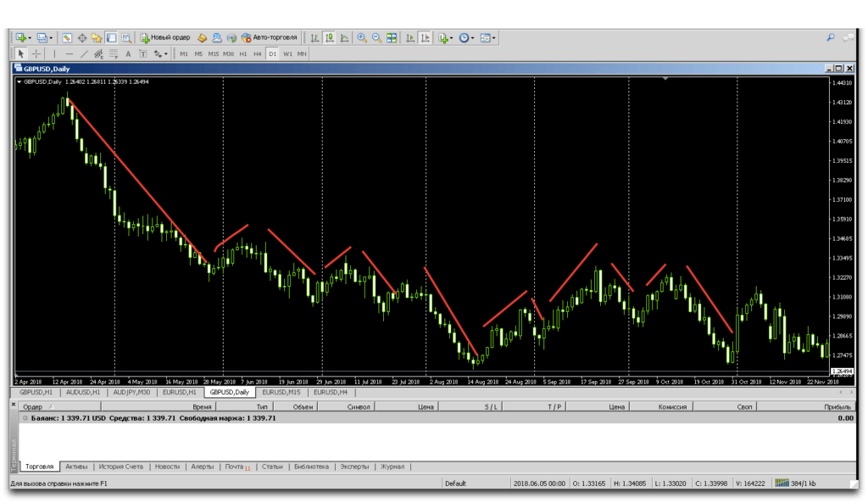Image resolution: width=868 pixels, height=503 pixels.
Task: Zoom out of the chart
Action: point(376,38)
